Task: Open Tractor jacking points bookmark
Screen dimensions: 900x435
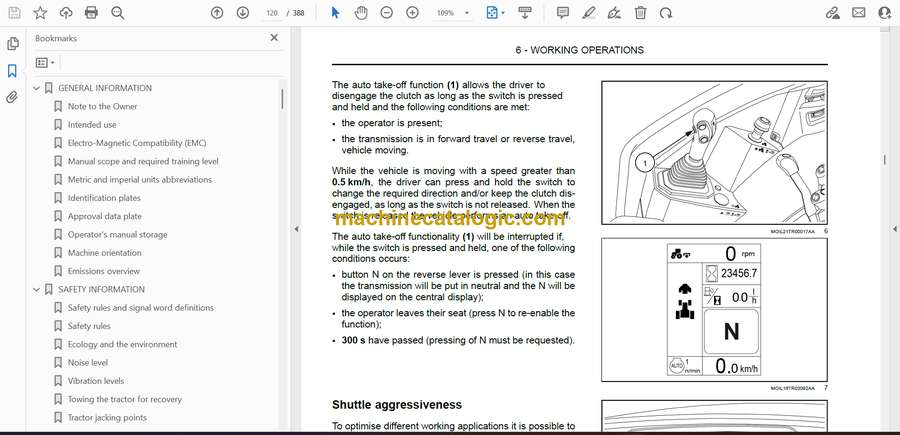Action: [x=107, y=418]
